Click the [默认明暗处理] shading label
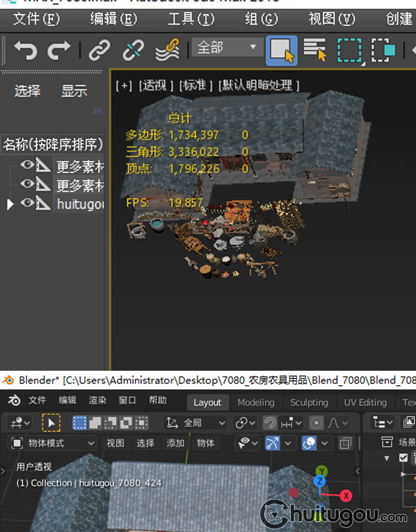416x532 pixels. [259, 85]
